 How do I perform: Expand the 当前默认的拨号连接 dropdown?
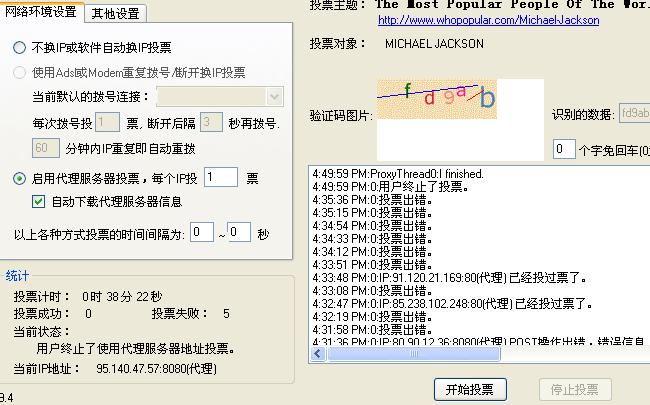[275, 97]
